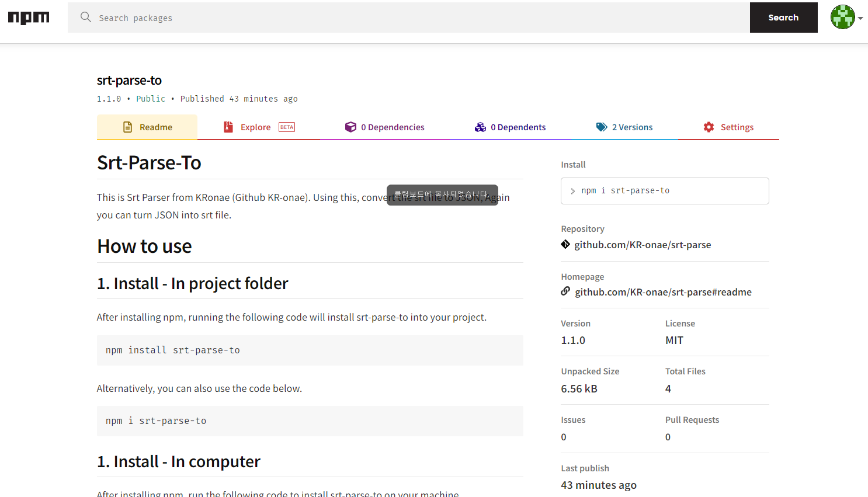Open the 2 Versions tab
This screenshot has height=497, width=868.
pos(624,127)
